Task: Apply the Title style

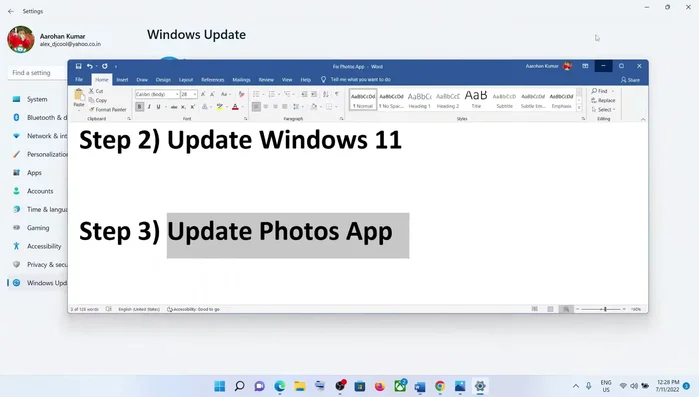Action: point(476,100)
